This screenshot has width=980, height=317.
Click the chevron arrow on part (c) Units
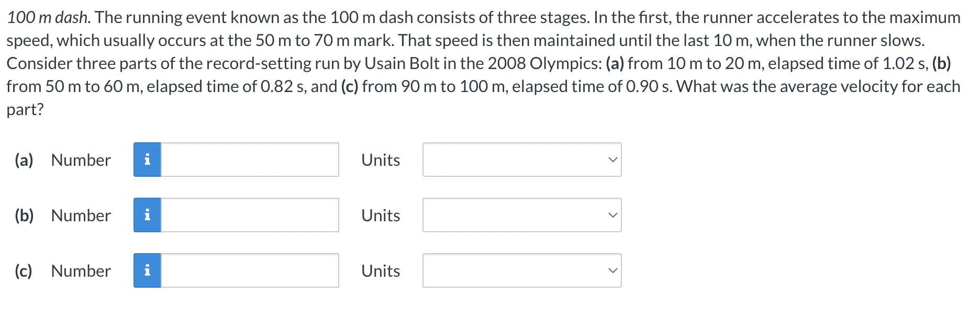(612, 270)
